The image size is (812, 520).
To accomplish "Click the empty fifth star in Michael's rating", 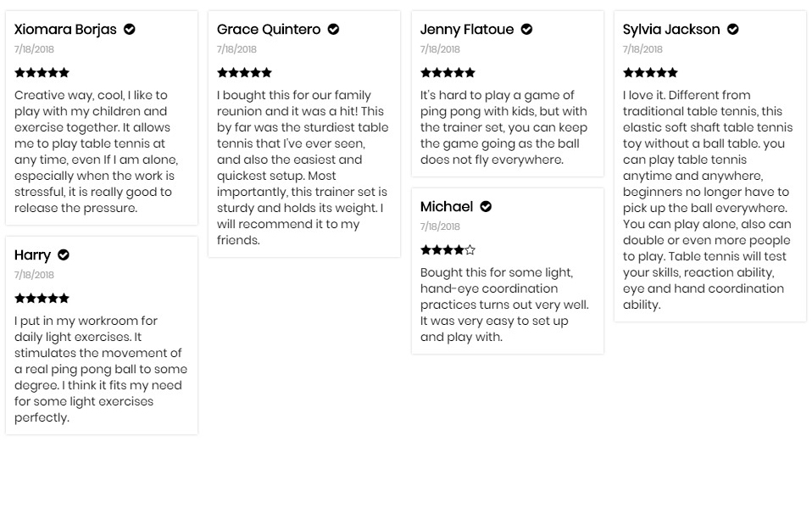I will point(470,250).
